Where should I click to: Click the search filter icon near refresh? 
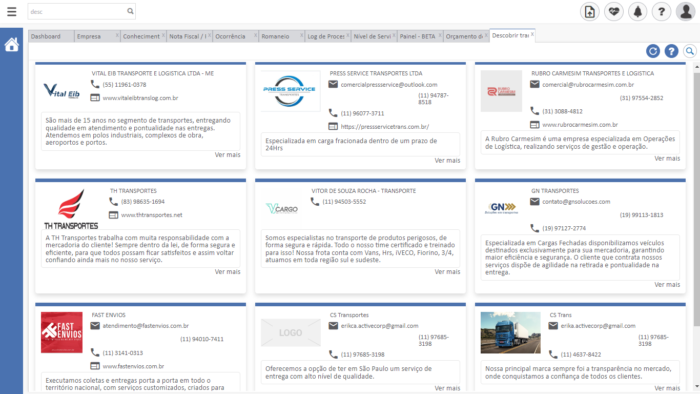pos(690,51)
